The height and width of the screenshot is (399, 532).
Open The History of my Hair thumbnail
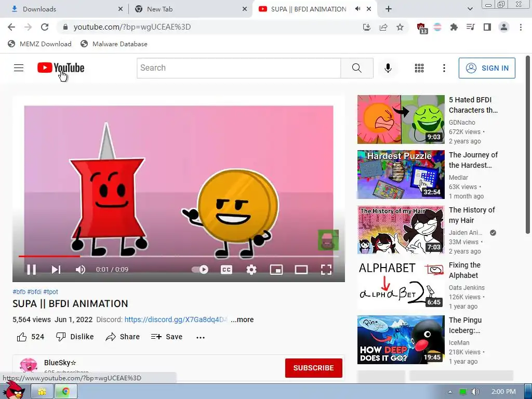401,230
